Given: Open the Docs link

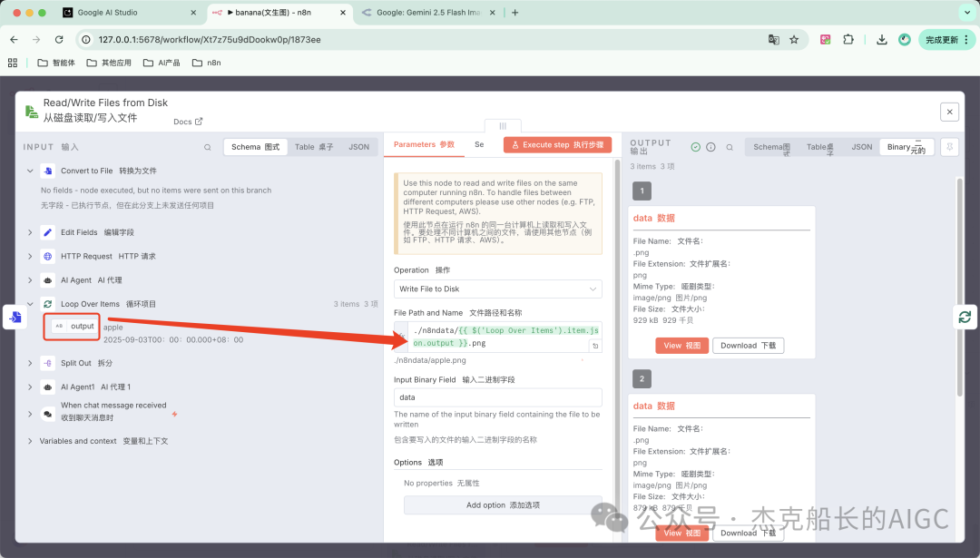Looking at the screenshot, I should (188, 122).
